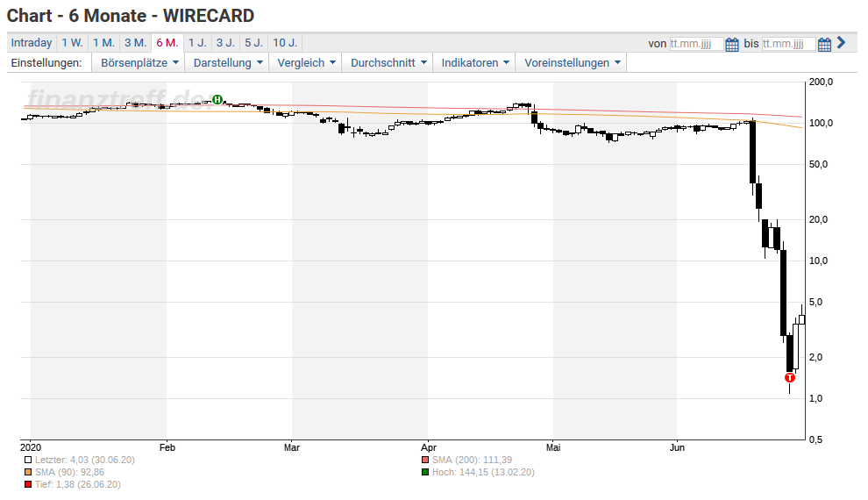Click the green Hoch legend swatch
Viewport: 868px width, 500px height.
(x=425, y=472)
